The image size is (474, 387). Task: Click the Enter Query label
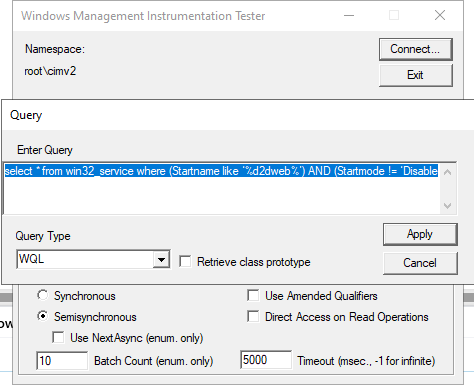coord(45,150)
